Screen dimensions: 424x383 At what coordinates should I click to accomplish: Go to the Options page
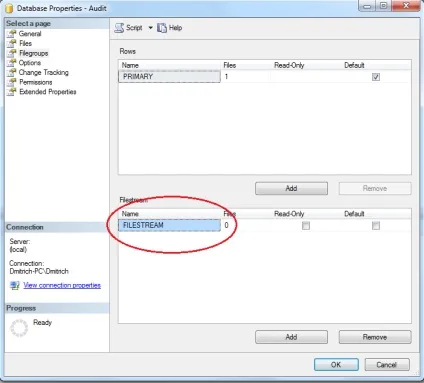click(x=30, y=63)
